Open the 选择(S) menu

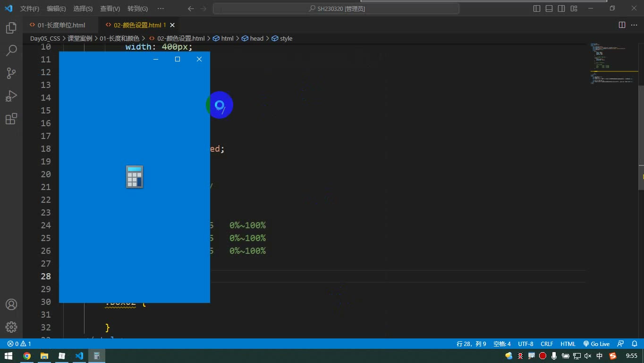pos(83,9)
